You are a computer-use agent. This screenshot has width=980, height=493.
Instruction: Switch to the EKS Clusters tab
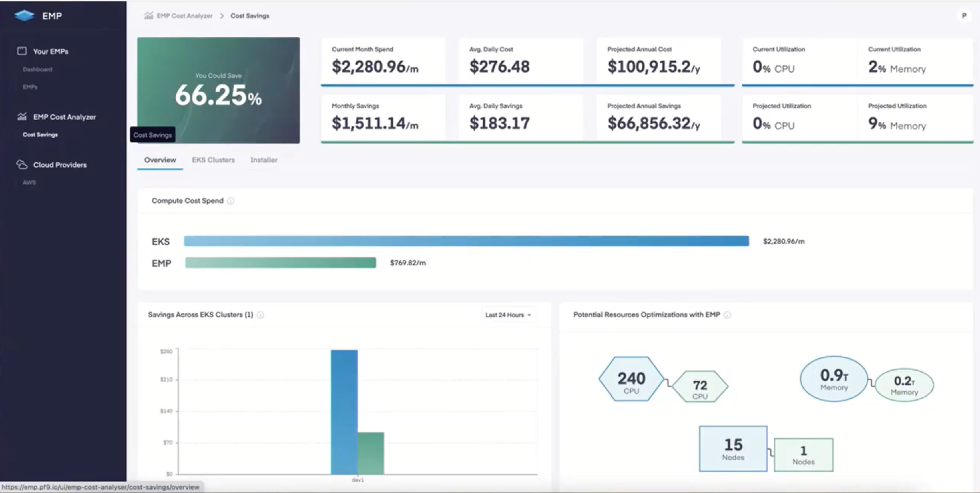(213, 160)
